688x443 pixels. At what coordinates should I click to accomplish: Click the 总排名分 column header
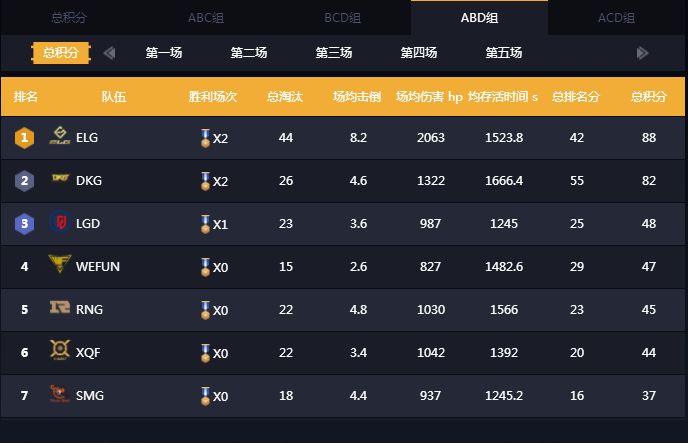pyautogui.click(x=577, y=97)
